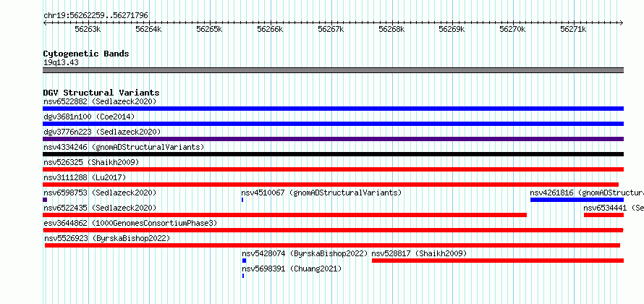Open variant nsv4510067 (gnomADStructuralVariants) label
This screenshot has height=304, width=644.
[321, 193]
